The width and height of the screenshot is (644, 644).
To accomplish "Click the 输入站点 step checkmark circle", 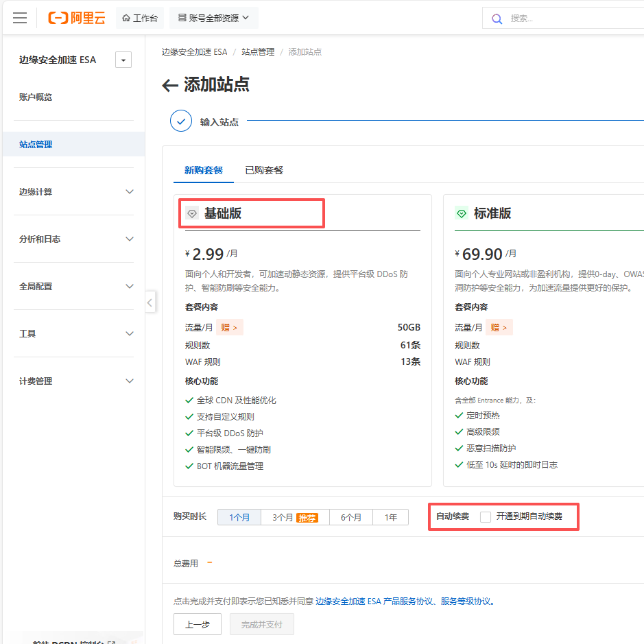I will [181, 121].
